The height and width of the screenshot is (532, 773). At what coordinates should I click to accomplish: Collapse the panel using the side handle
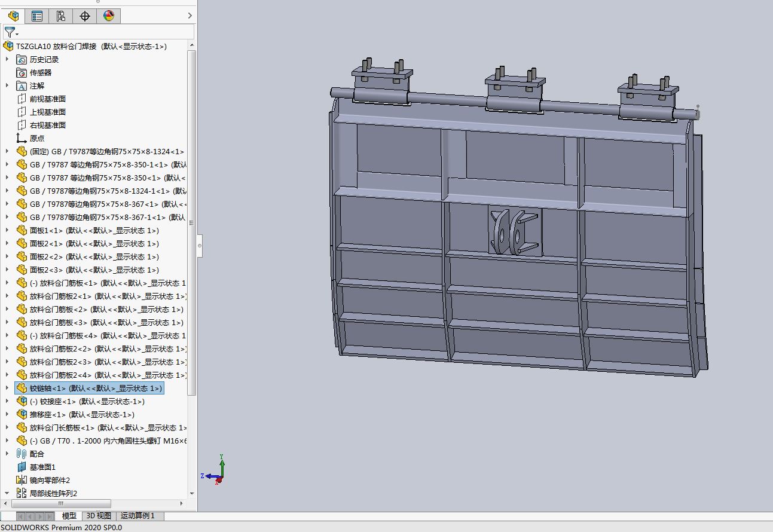[200, 246]
